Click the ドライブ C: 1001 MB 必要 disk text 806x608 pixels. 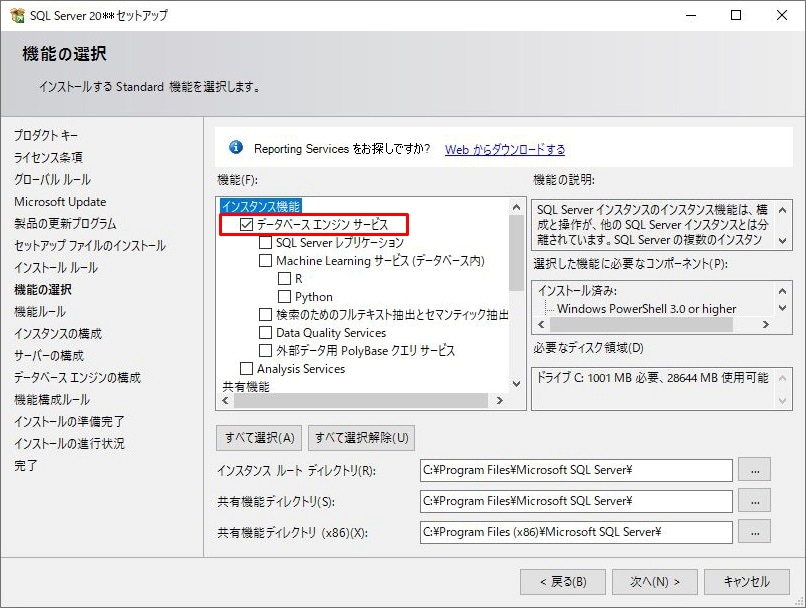[x=653, y=378]
